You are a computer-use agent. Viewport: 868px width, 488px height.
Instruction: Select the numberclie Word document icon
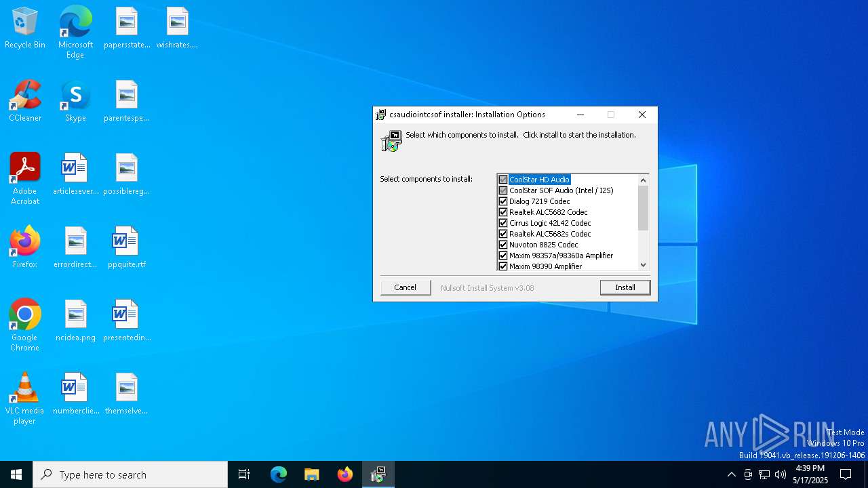(x=75, y=394)
